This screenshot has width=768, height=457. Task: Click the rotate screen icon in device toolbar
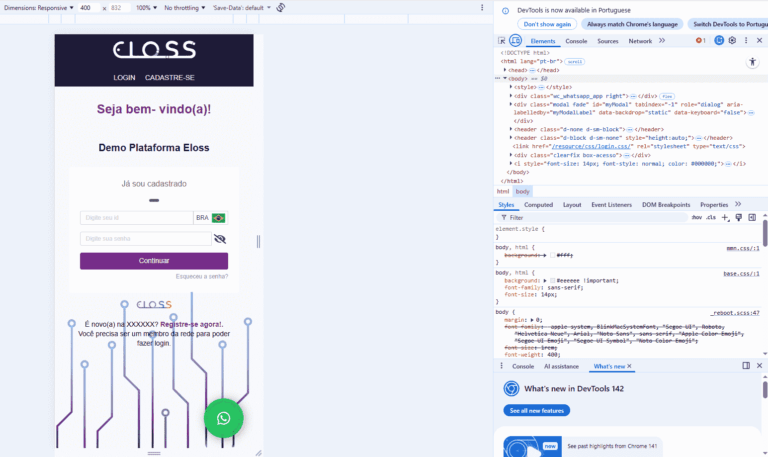(x=281, y=7)
